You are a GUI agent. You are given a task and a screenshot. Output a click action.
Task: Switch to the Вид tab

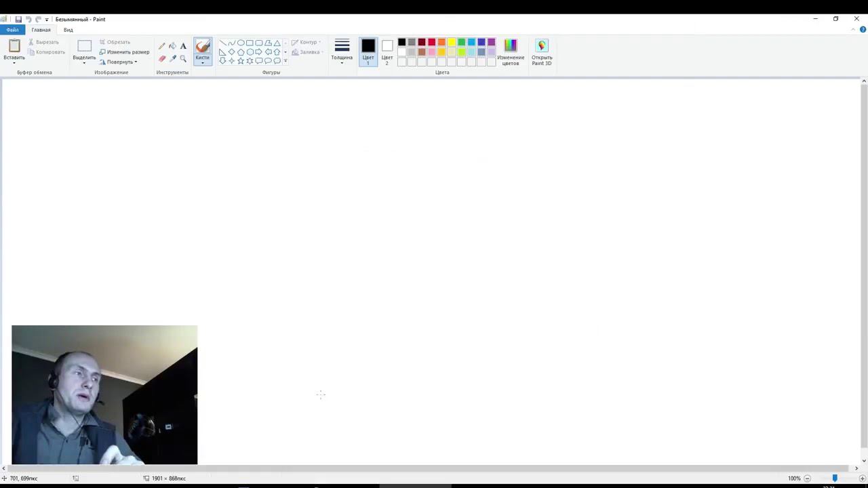68,30
